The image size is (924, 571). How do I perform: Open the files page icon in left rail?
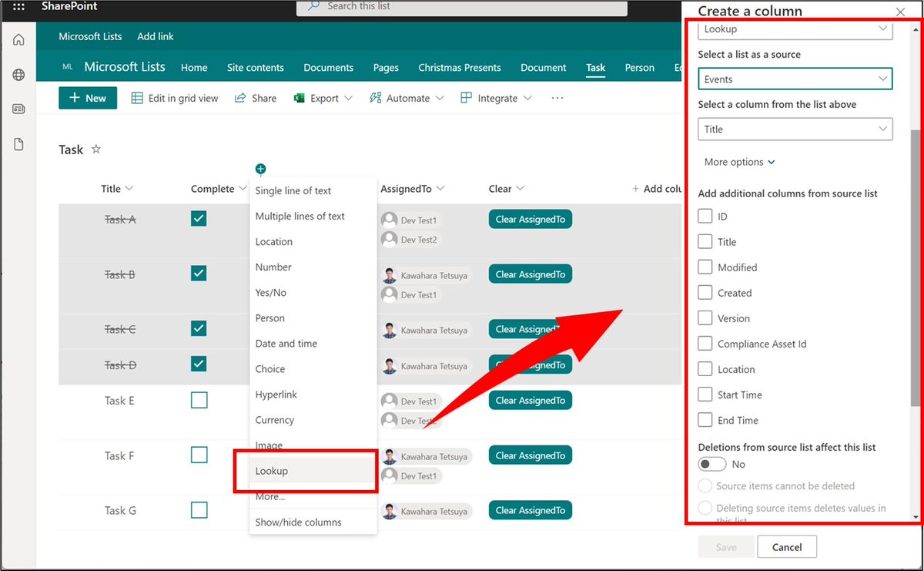click(18, 144)
